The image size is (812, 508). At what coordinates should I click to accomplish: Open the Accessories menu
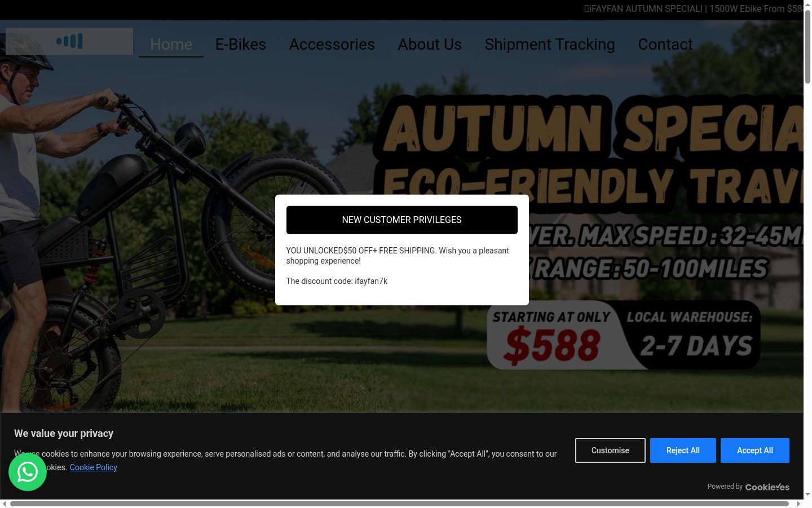(332, 44)
